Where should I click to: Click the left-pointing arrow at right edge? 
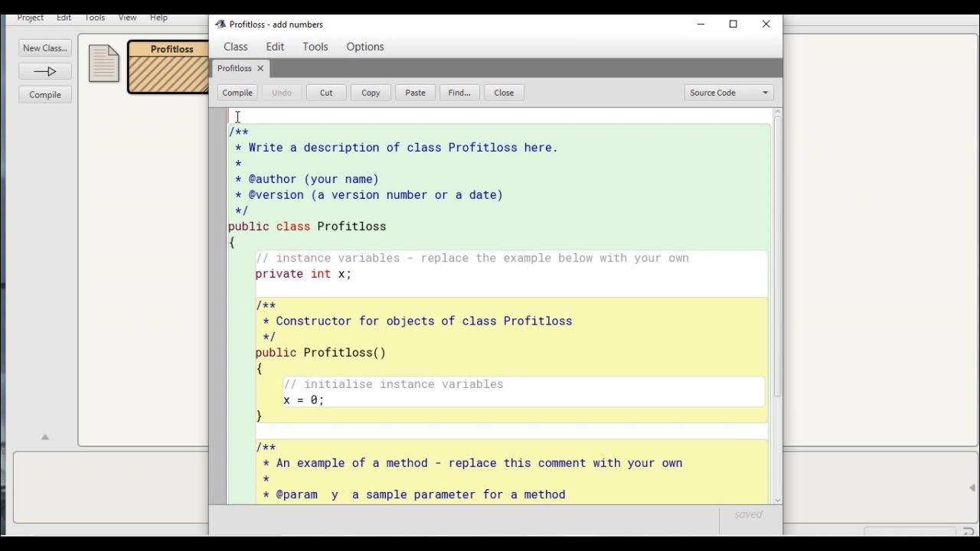click(x=972, y=487)
